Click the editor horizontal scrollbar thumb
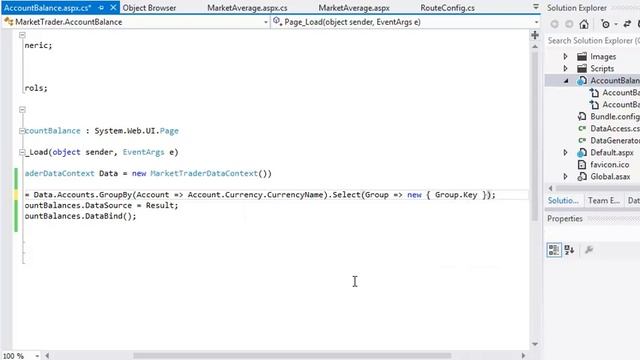640x360 pixels. coord(292,356)
